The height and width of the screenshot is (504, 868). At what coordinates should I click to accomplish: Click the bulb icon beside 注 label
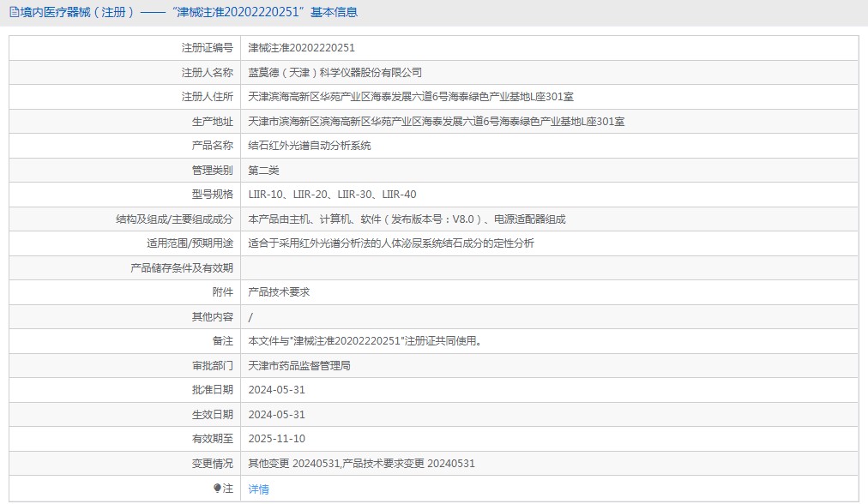pyautogui.click(x=218, y=488)
